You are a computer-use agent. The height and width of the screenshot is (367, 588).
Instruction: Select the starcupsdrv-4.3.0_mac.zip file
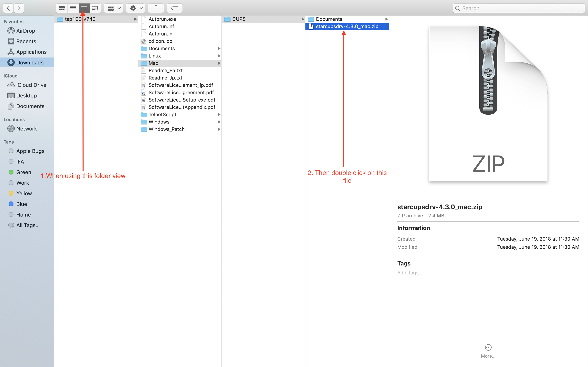(x=347, y=27)
